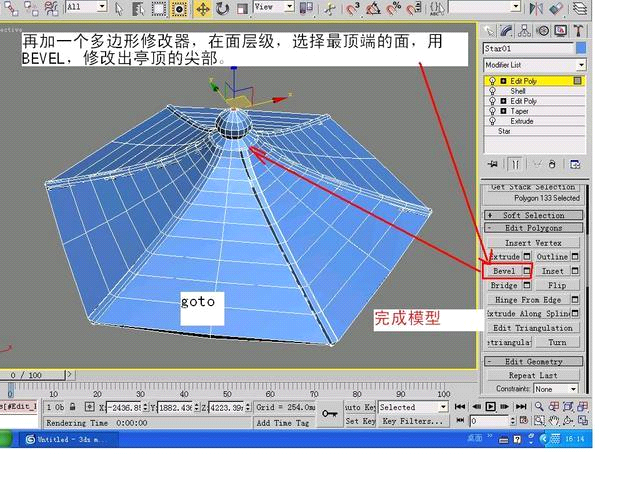The image size is (640, 480).
Task: Click the Select and Manipulate icon
Action: point(330,8)
